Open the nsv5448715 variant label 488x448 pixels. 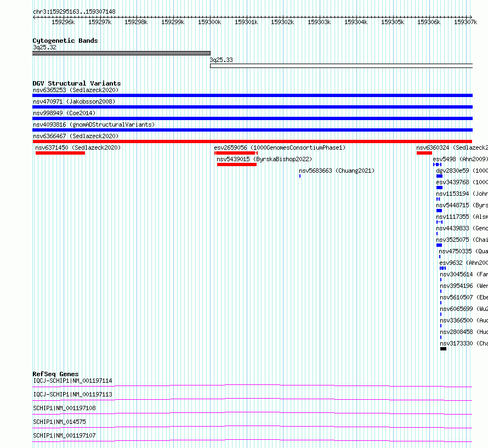coord(462,205)
